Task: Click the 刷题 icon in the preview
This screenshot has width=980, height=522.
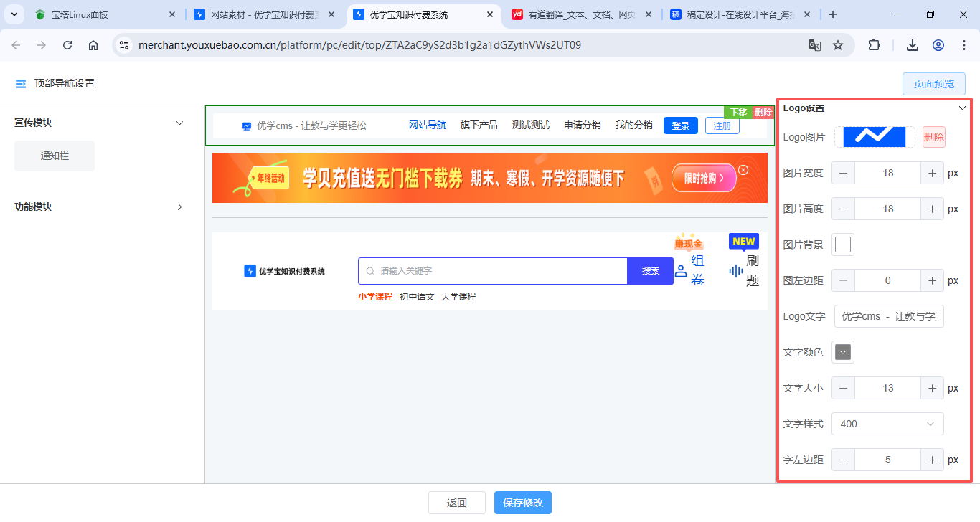Action: click(x=735, y=271)
